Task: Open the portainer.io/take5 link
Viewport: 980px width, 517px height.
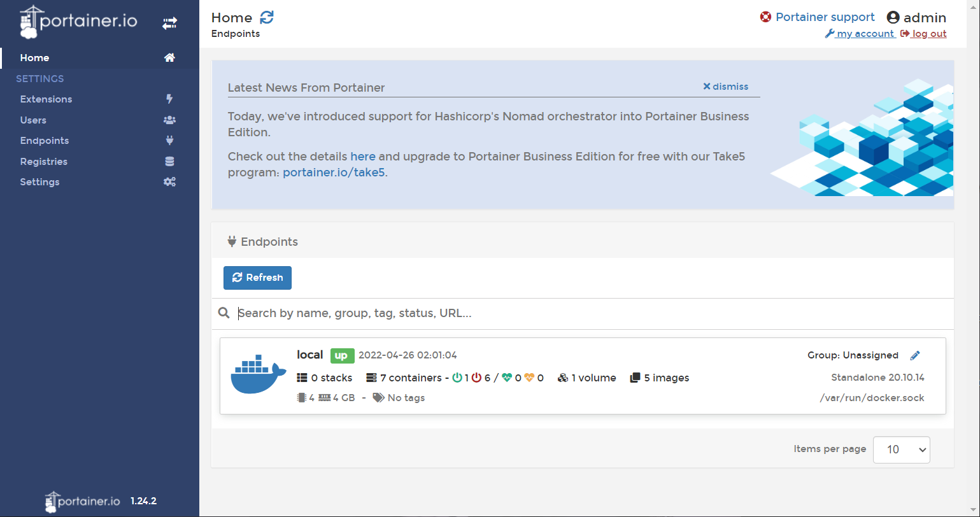Action: click(334, 173)
